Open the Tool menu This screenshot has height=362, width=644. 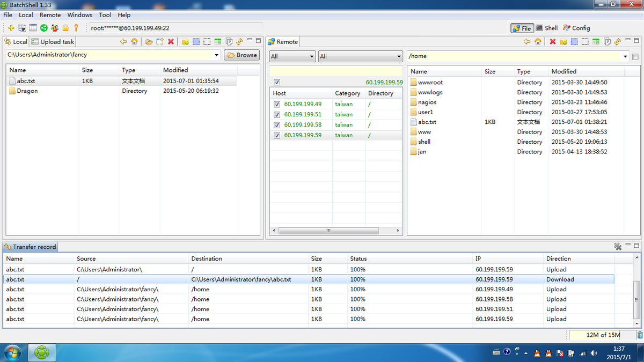[105, 15]
